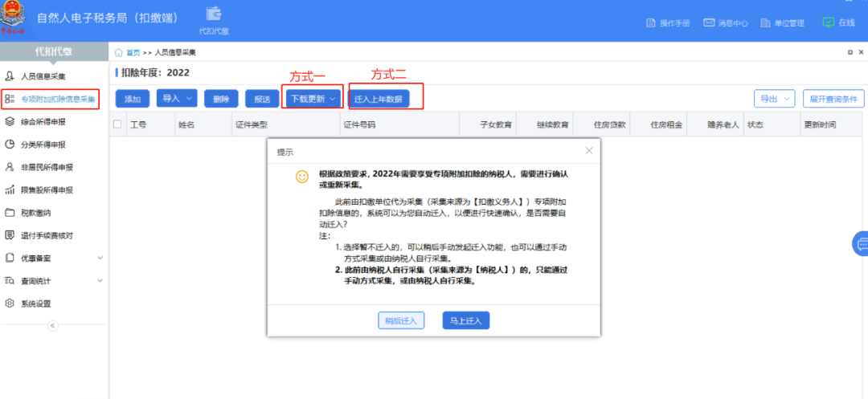The width and height of the screenshot is (868, 399).
Task: Click the 证件号码 column header
Action: coord(399,125)
